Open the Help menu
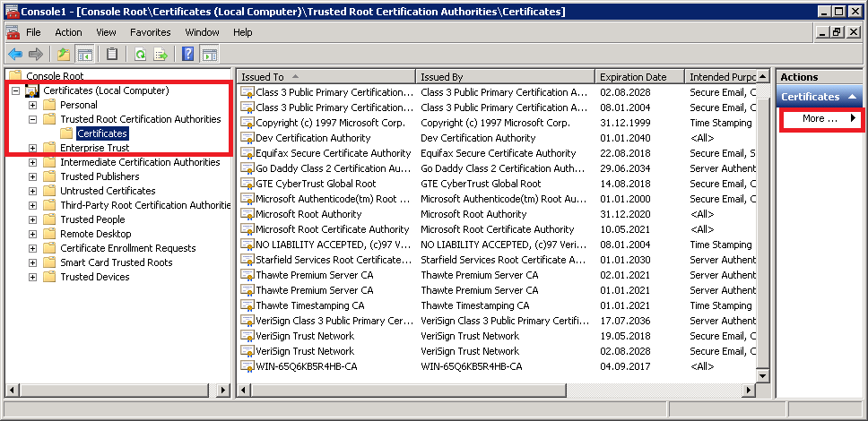The width and height of the screenshot is (868, 421). click(242, 32)
